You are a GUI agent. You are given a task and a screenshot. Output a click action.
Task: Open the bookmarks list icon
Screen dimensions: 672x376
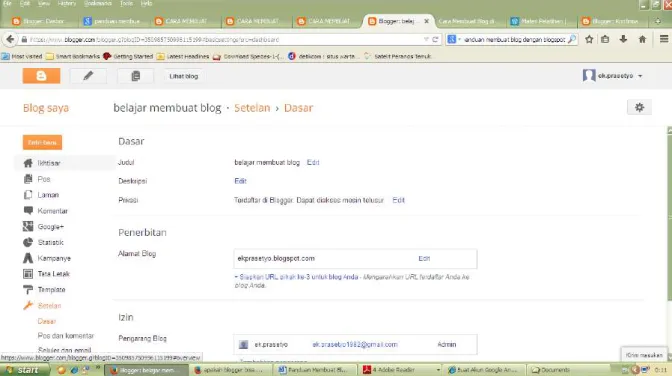[x=605, y=39]
